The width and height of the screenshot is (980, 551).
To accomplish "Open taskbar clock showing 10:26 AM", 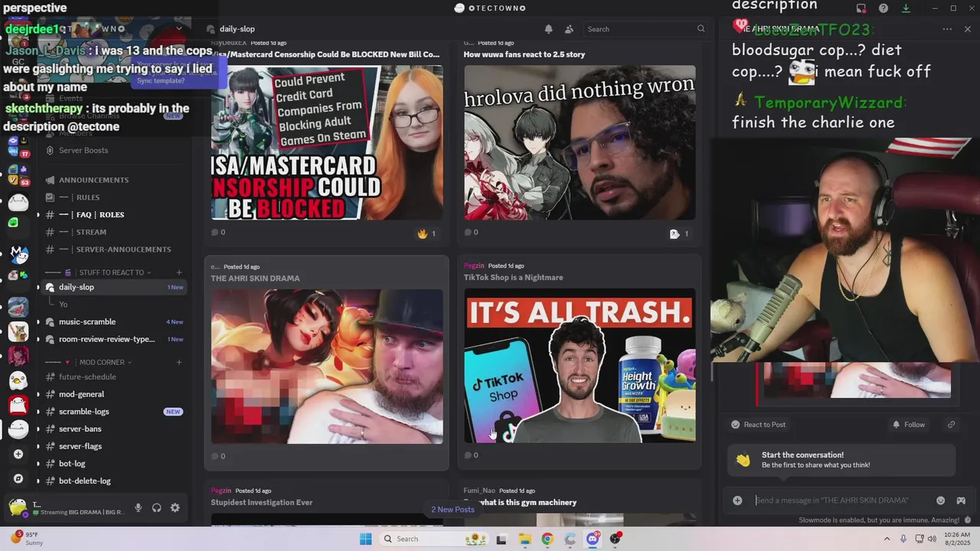I will coord(957,539).
